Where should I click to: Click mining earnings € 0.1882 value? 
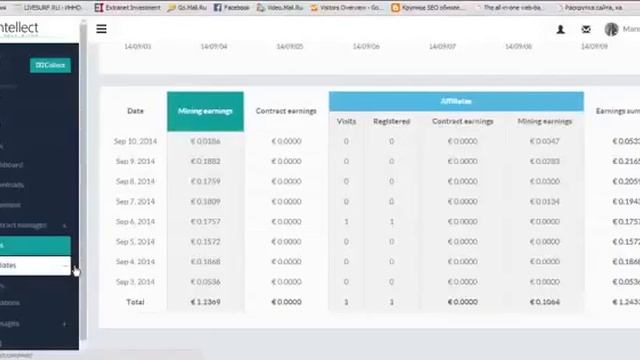(205, 161)
